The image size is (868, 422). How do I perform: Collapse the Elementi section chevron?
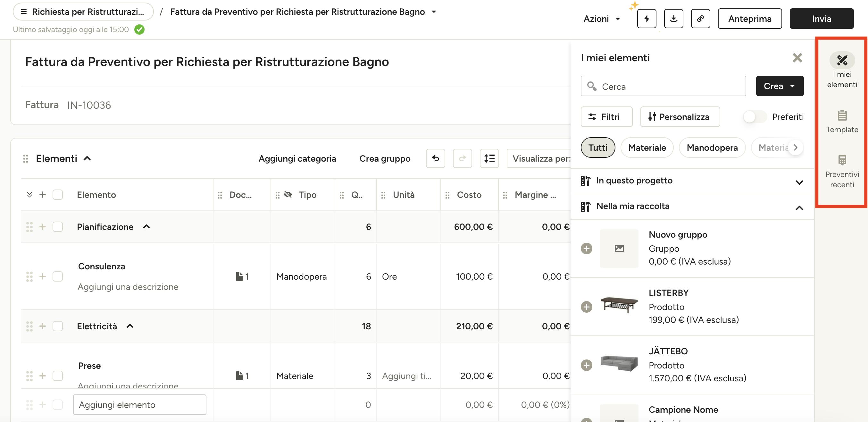pyautogui.click(x=87, y=158)
